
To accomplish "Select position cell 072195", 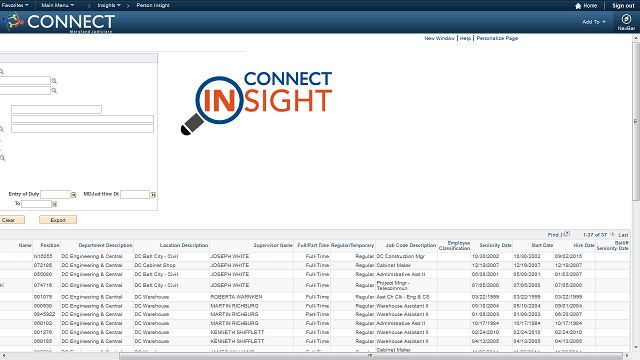I will (x=43, y=265).
